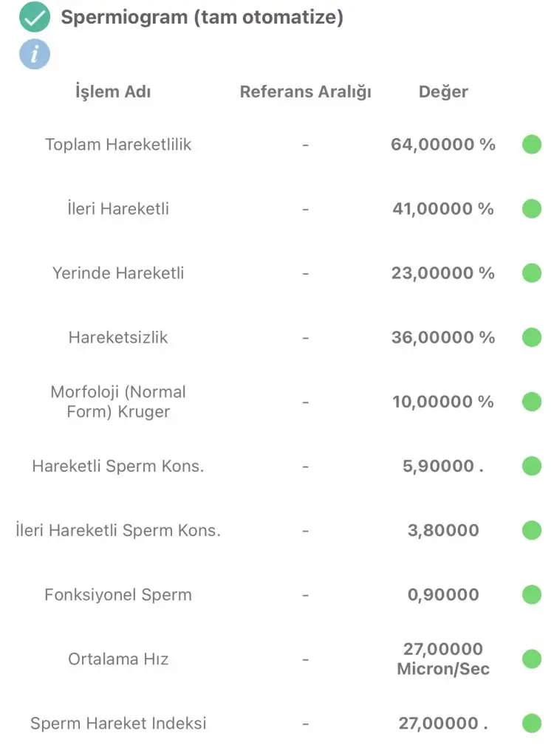This screenshot has height=756, width=551.
Task: Select green status dot for Fonksiyonel Sperm
Action: point(532,594)
